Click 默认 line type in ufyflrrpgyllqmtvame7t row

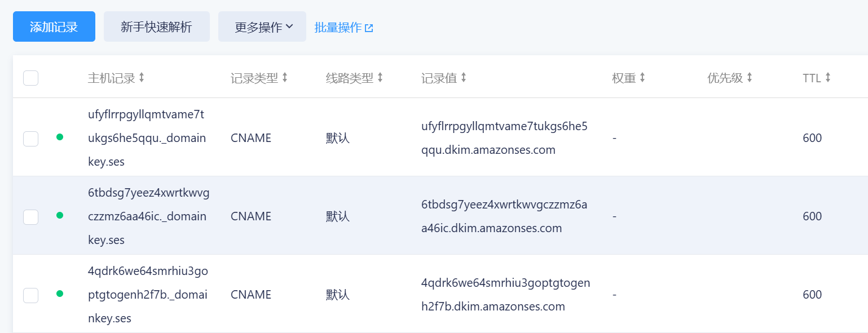[x=338, y=138]
